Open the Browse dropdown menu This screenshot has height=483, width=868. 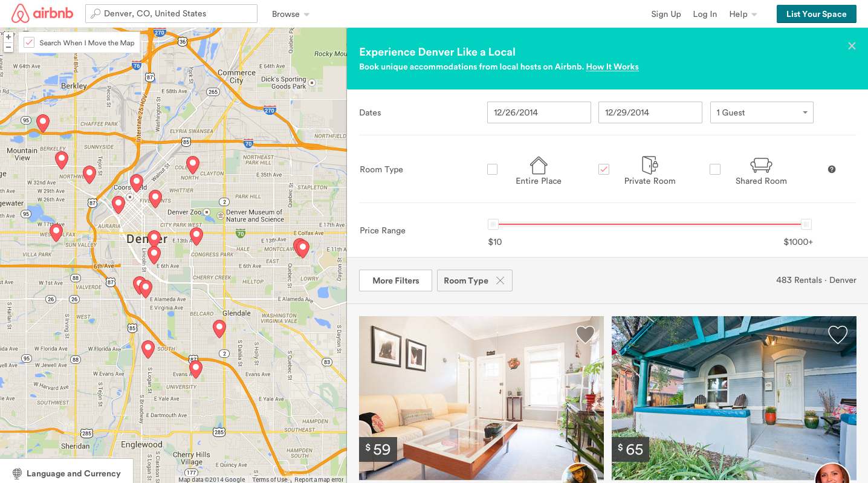[291, 14]
